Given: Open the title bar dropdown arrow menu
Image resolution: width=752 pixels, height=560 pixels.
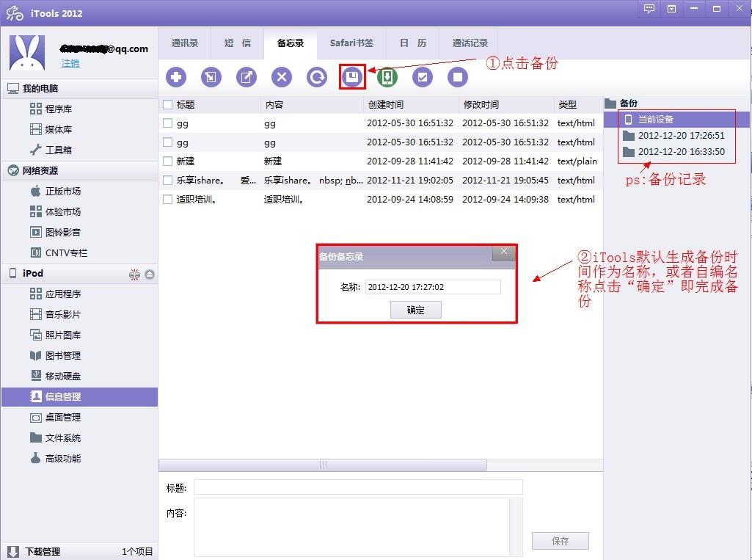Looking at the screenshot, I should coord(672,10).
